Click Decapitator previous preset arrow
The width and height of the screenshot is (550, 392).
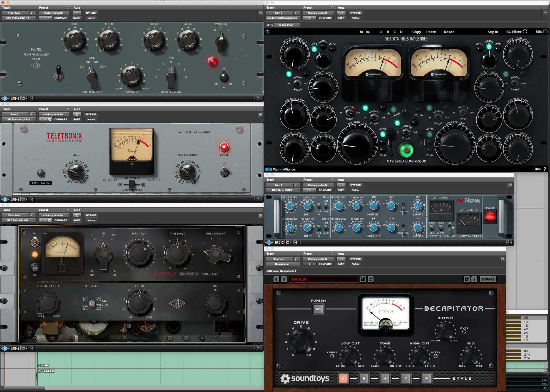(x=276, y=279)
